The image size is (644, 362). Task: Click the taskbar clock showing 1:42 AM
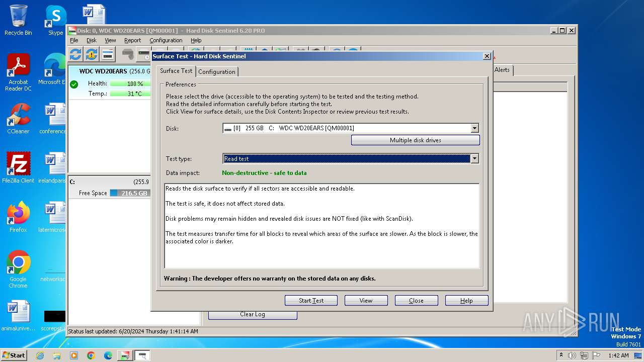pyautogui.click(x=618, y=355)
